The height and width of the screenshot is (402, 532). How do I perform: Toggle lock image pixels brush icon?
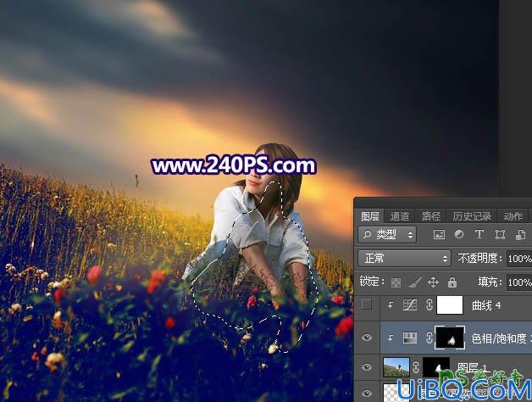click(414, 282)
